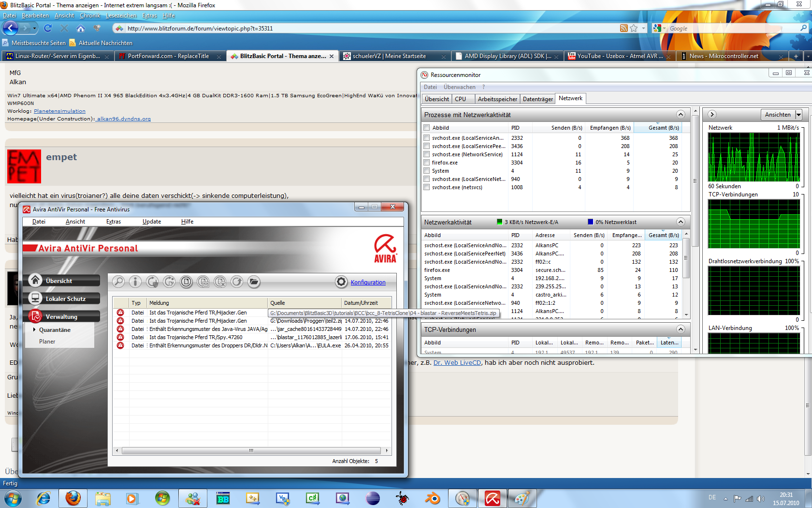Click the Übersicht home icon in Avira sidebar

35,280
